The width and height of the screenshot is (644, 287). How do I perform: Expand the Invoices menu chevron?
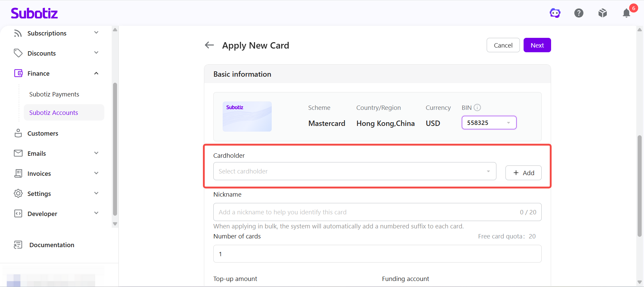point(96,173)
